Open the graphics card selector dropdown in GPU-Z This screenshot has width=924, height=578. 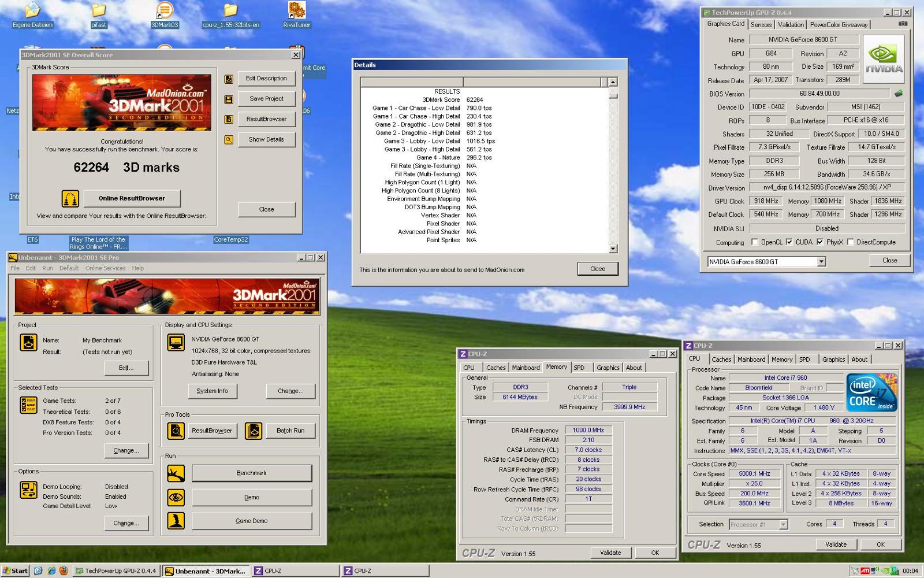coord(821,262)
